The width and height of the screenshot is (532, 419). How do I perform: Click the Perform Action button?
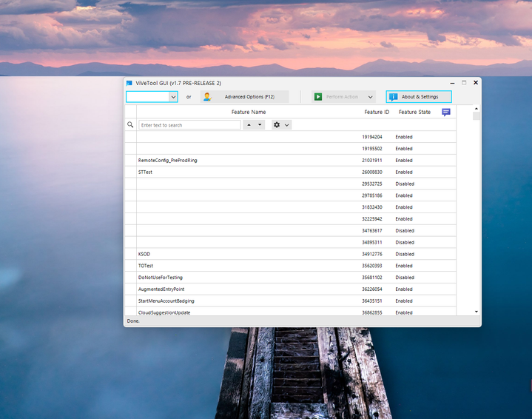click(337, 97)
